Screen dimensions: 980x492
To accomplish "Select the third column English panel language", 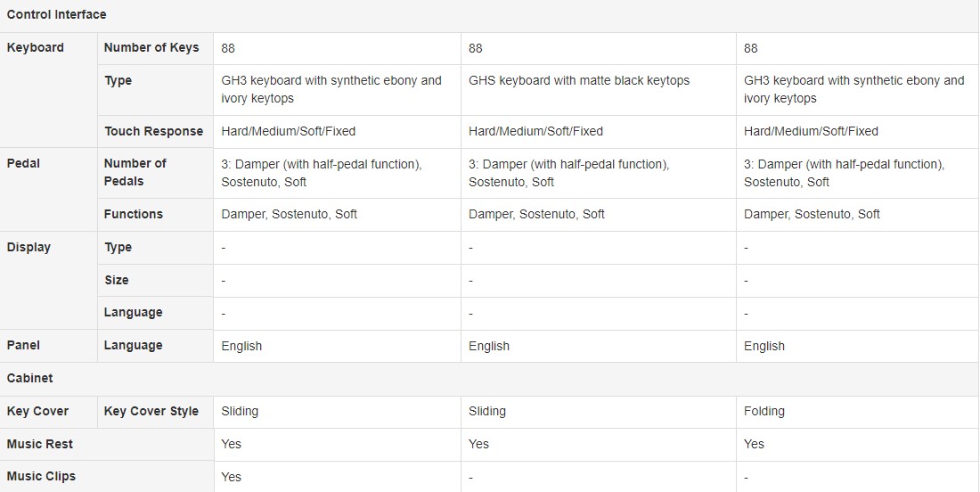I will point(764,347).
